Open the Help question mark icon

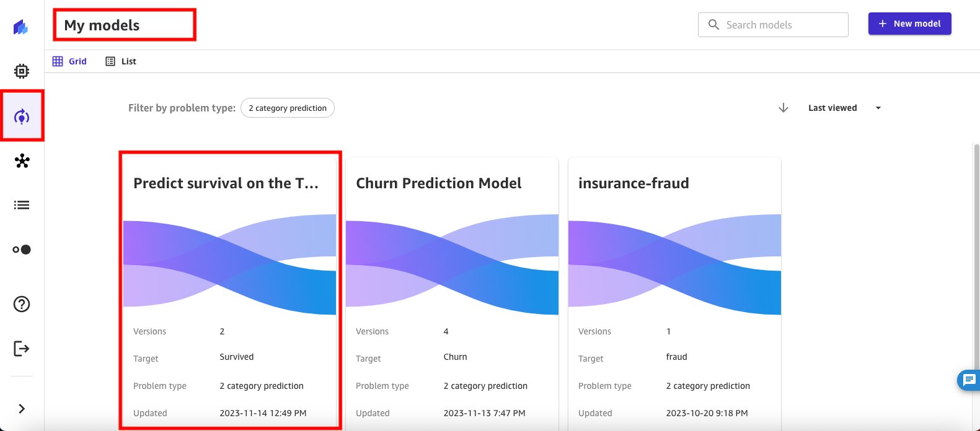pos(22,304)
